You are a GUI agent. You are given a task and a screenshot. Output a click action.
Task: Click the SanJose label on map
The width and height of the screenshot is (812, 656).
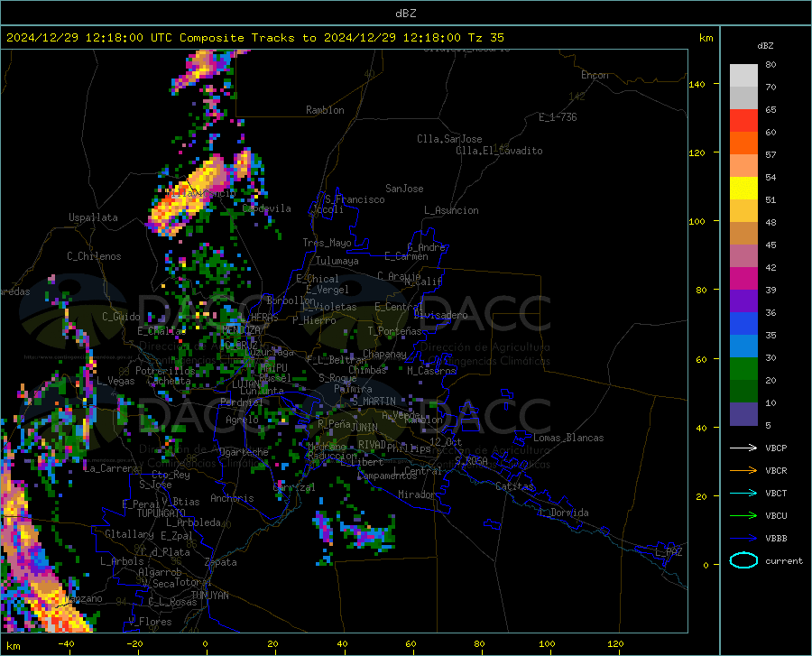coord(404,189)
